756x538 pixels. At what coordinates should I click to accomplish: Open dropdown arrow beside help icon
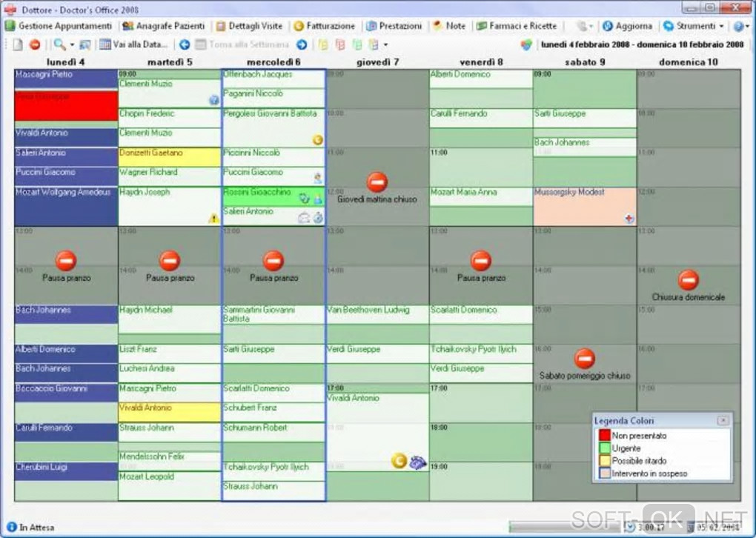(x=747, y=27)
